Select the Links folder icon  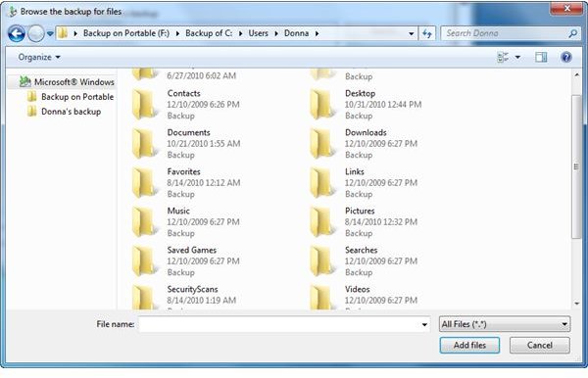point(322,183)
